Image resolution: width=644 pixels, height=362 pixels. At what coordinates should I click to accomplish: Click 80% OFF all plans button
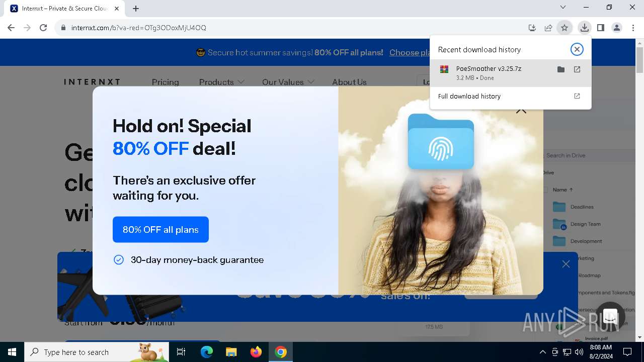[160, 229]
